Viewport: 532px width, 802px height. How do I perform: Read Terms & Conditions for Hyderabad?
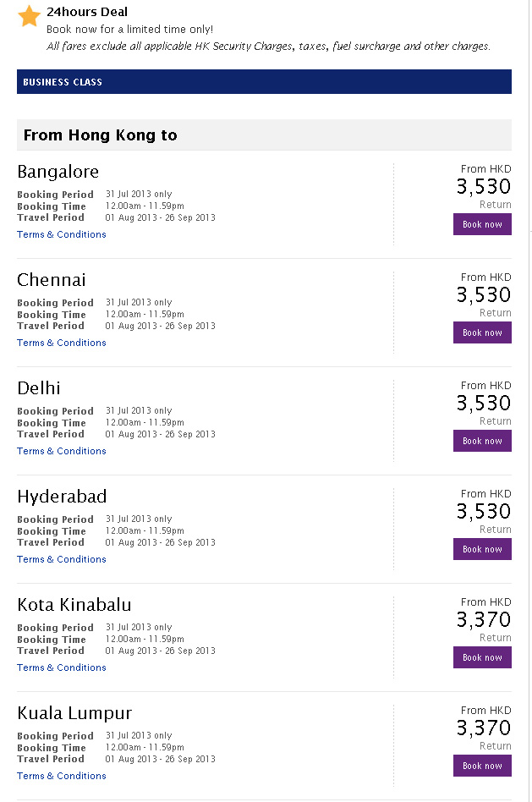[x=62, y=559]
